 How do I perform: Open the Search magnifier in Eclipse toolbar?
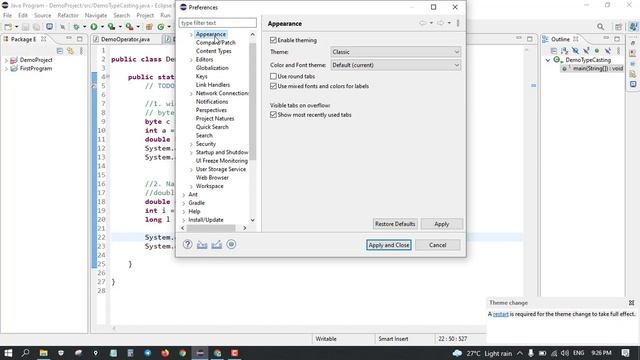[x=600, y=27]
